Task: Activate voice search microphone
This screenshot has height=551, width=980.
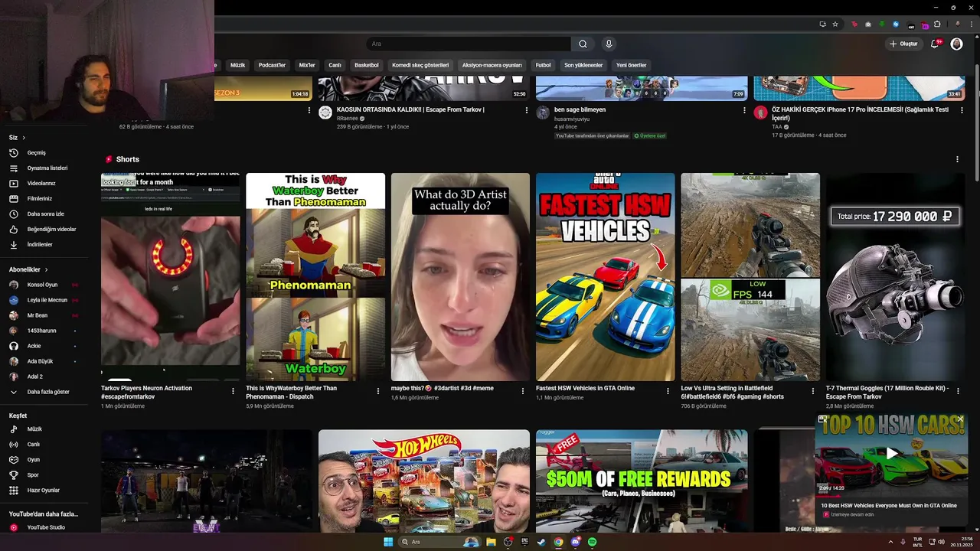Action: click(609, 44)
